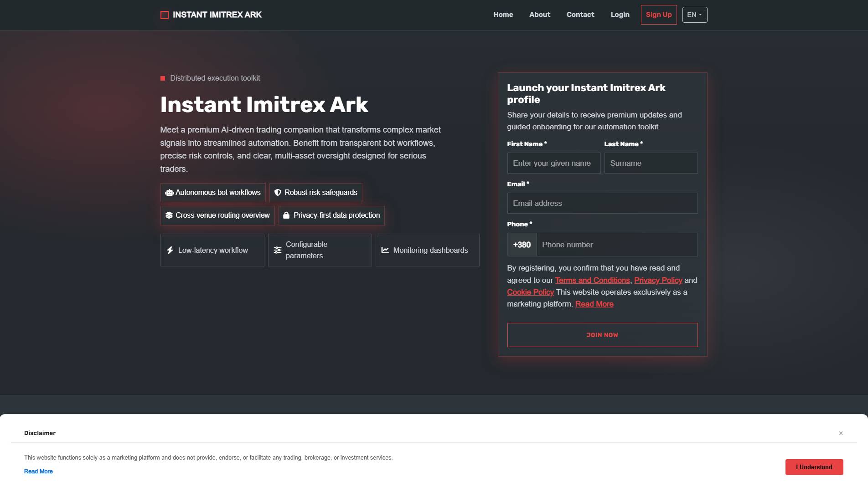Click the Launch your Instant Imitrex Ark profile heading
This screenshot has width=868, height=491.
tap(586, 94)
